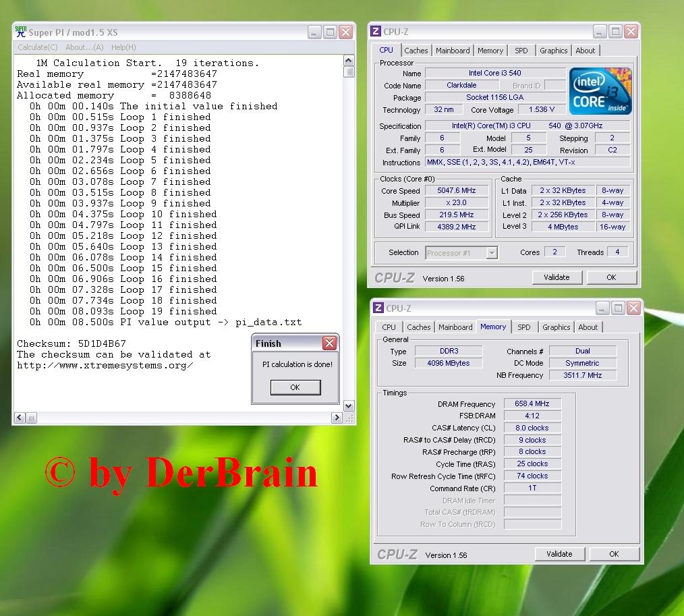Switch to Mainboard tab in lower CPU-Z
This screenshot has width=684, height=616.
[455, 327]
